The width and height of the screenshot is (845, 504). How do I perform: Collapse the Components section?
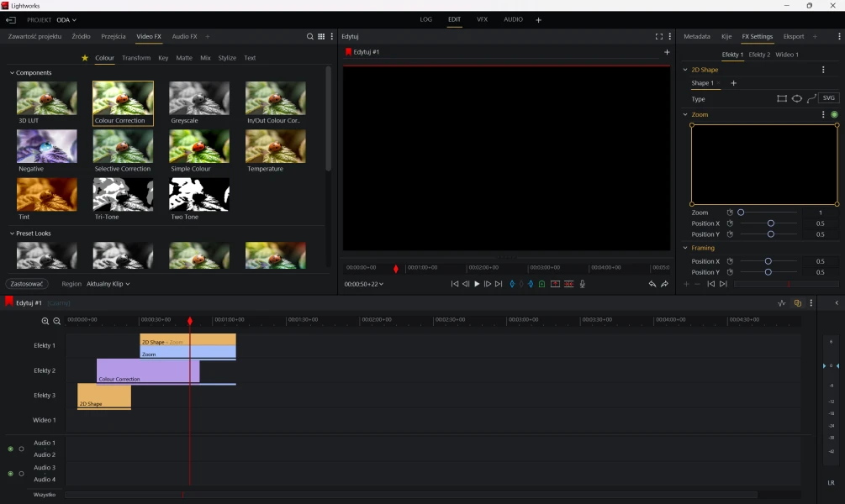click(13, 73)
